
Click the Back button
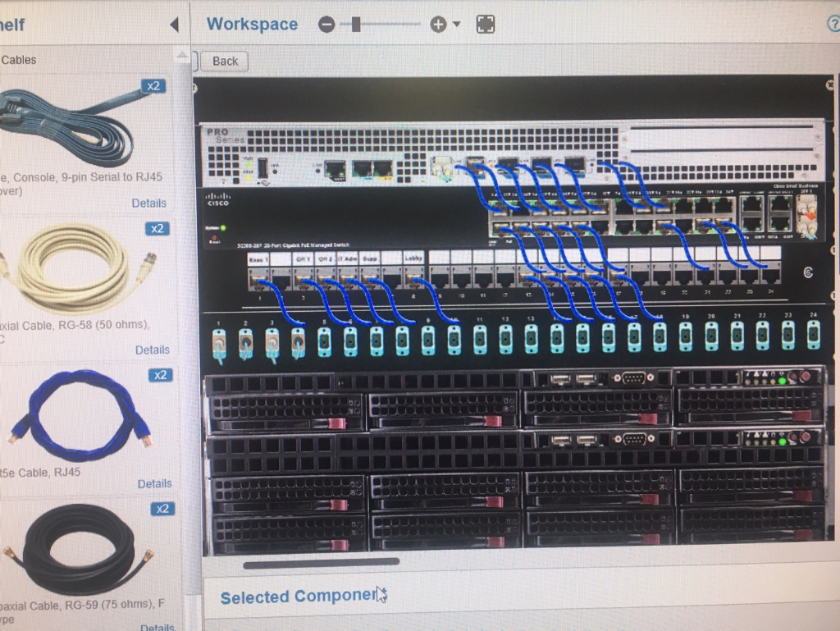[x=225, y=61]
